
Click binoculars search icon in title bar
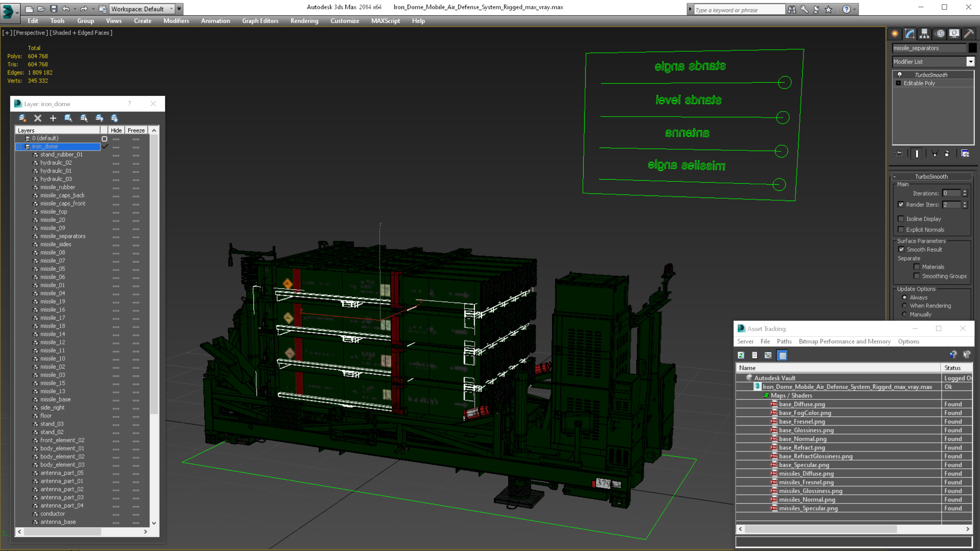coord(792,9)
